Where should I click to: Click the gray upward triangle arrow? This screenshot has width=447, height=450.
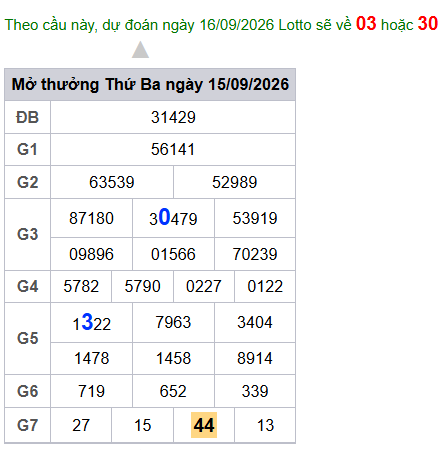click(140, 50)
